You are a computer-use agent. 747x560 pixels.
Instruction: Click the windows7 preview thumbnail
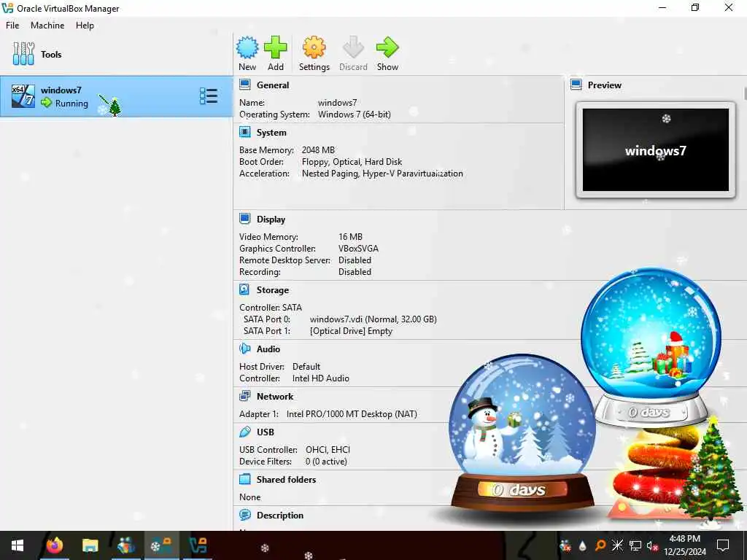click(656, 149)
